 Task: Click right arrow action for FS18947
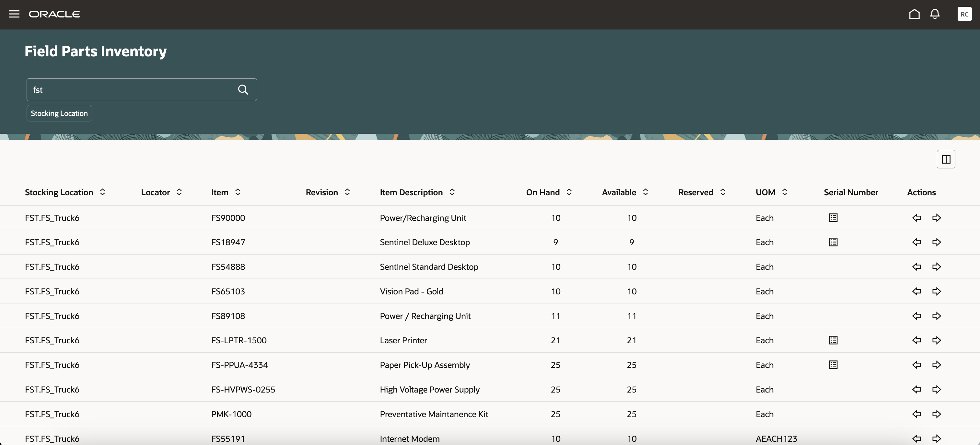click(x=936, y=242)
